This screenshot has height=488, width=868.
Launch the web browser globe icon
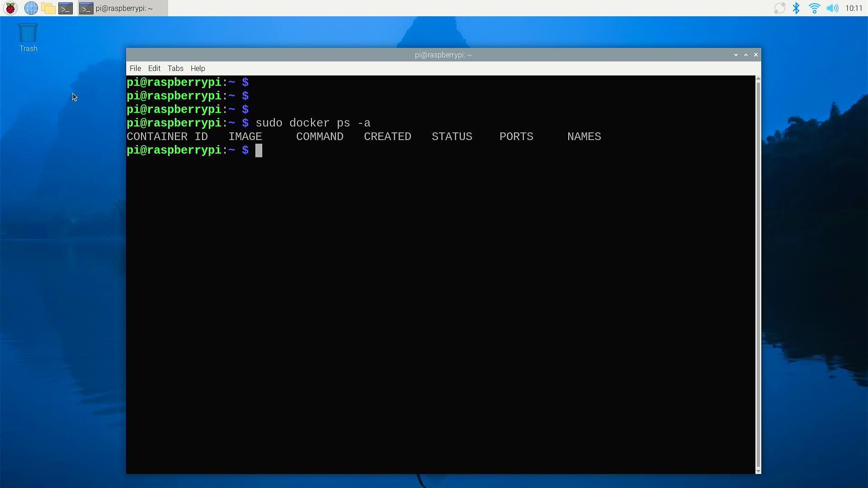[31, 8]
